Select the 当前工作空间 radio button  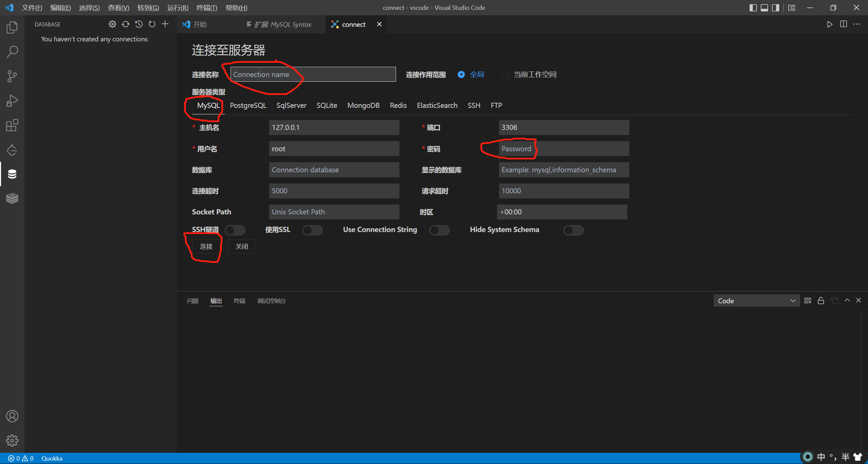tap(505, 75)
